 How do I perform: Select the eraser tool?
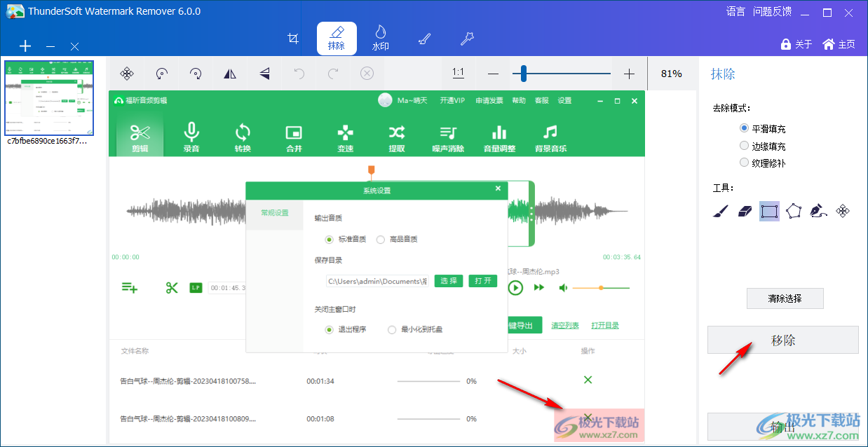point(745,211)
